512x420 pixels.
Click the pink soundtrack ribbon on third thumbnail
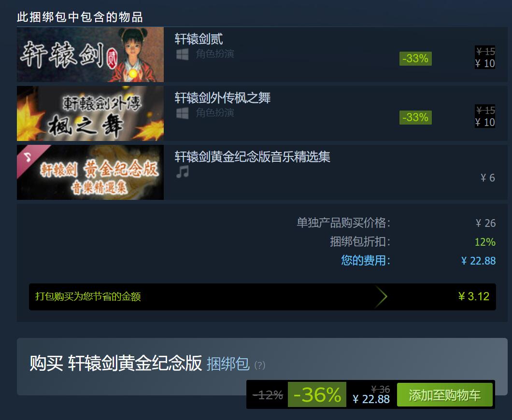click(30, 159)
